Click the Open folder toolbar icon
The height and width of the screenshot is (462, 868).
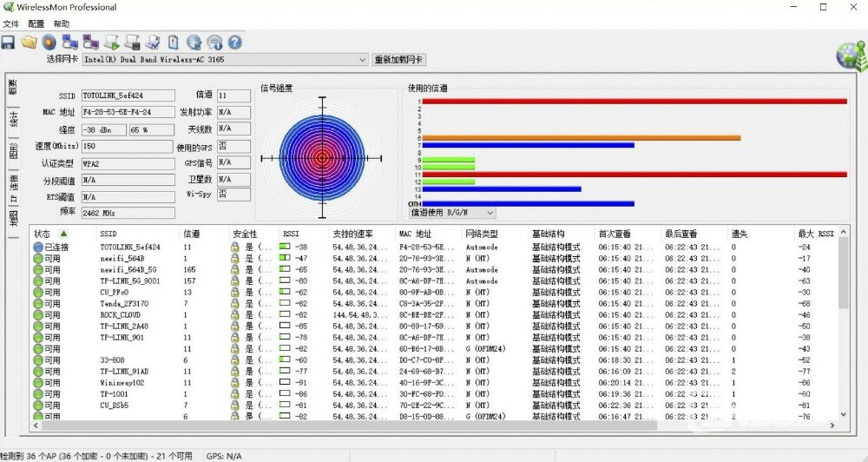pyautogui.click(x=29, y=42)
